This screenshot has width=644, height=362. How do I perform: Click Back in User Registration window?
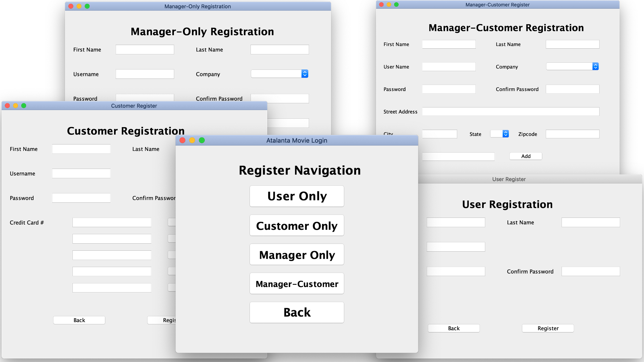click(453, 328)
